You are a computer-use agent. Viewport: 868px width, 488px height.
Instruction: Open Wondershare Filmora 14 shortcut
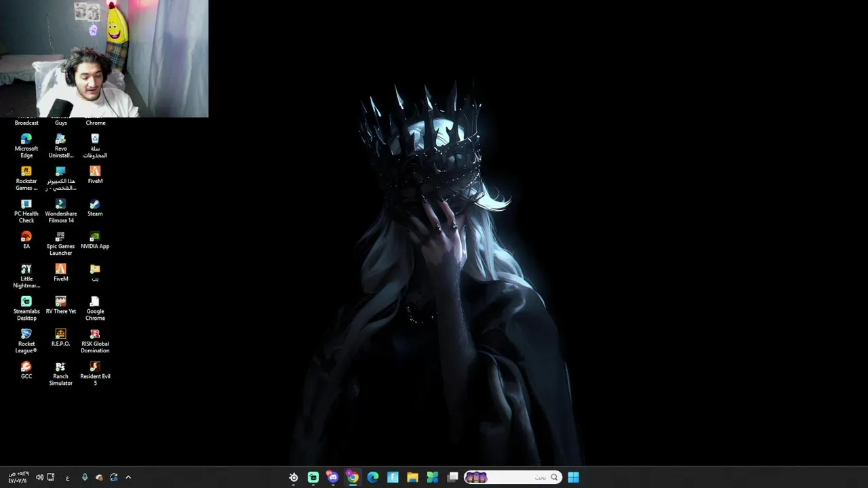pos(60,211)
